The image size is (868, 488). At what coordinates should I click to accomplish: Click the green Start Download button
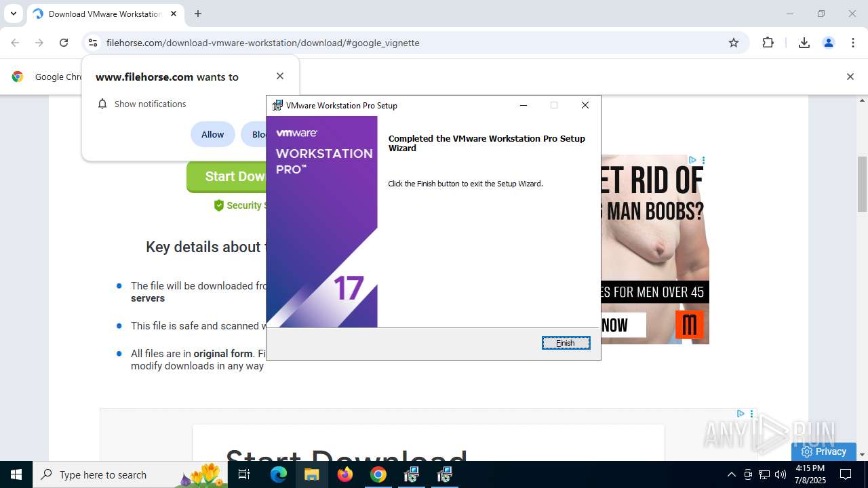pyautogui.click(x=226, y=176)
